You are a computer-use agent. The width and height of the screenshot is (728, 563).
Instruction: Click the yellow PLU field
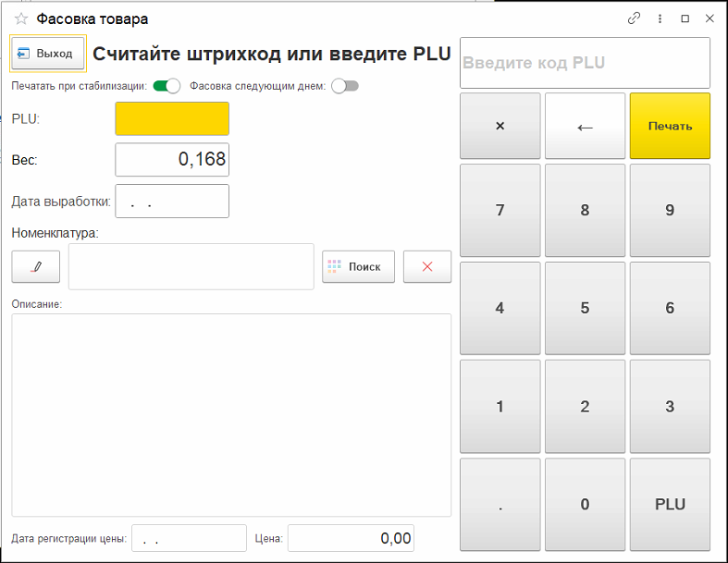[172, 118]
